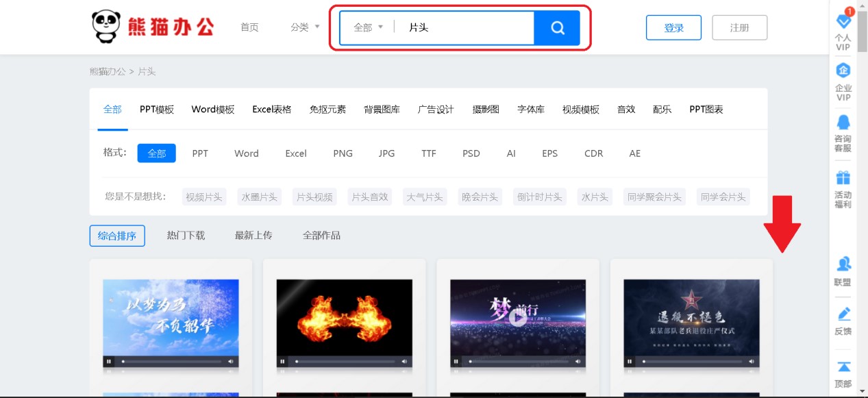Expand the 分类 dropdown in the header
Screen dimensions: 868x398
tap(305, 27)
